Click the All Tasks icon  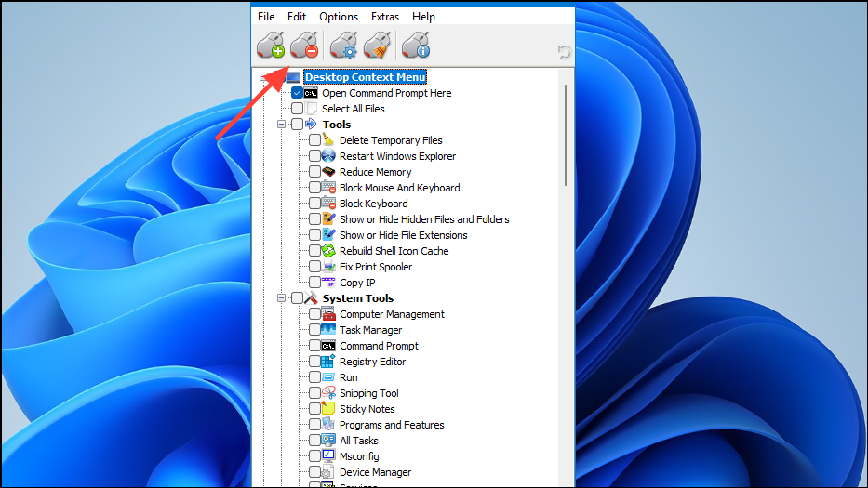click(x=328, y=440)
